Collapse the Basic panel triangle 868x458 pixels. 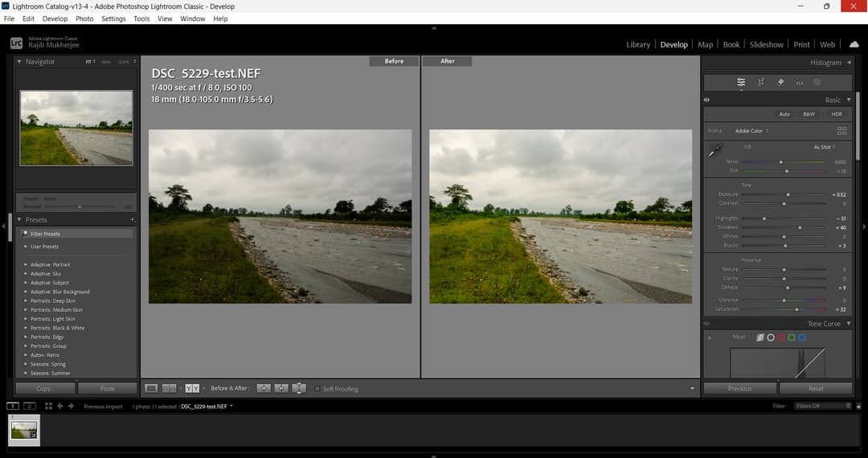click(x=849, y=100)
